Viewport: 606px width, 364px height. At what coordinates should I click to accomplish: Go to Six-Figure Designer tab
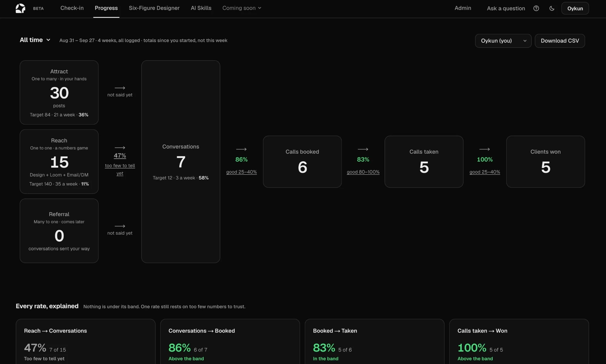coord(154,8)
